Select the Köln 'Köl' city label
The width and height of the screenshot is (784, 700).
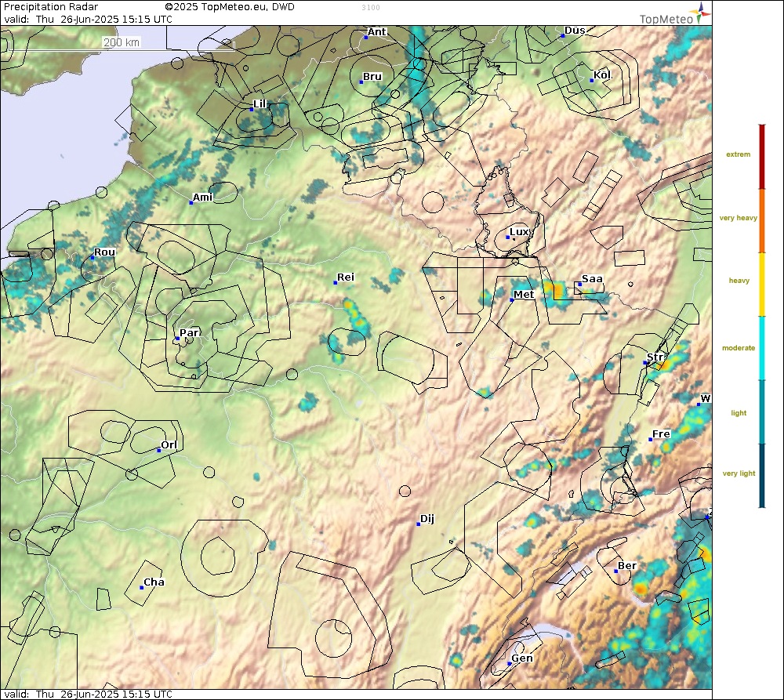coord(602,75)
